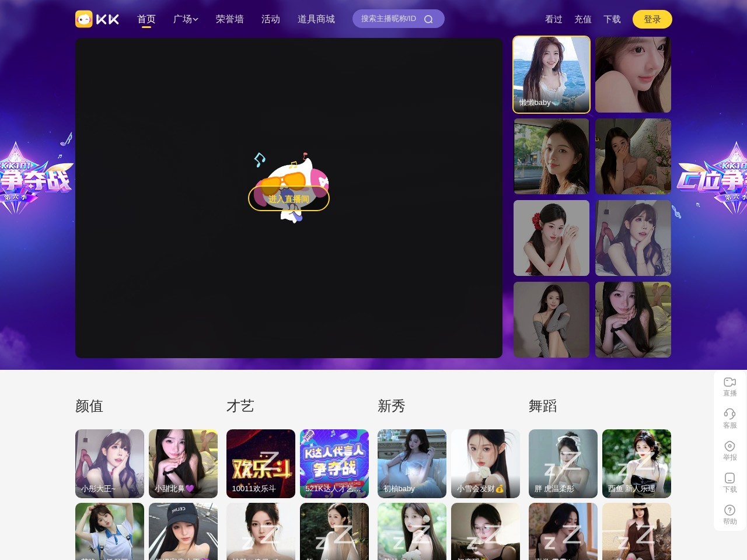Focus the 搜索主播昵称/ID search field
This screenshot has height=560, width=747.
coord(399,19)
